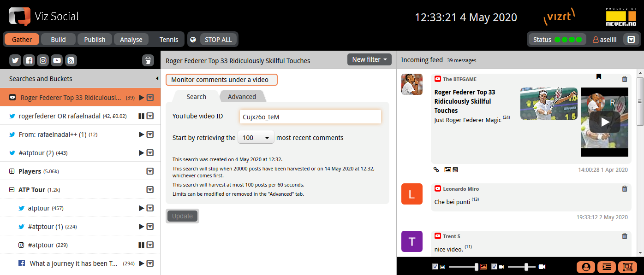
Task: Switch to the Build tab
Action: (x=58, y=40)
